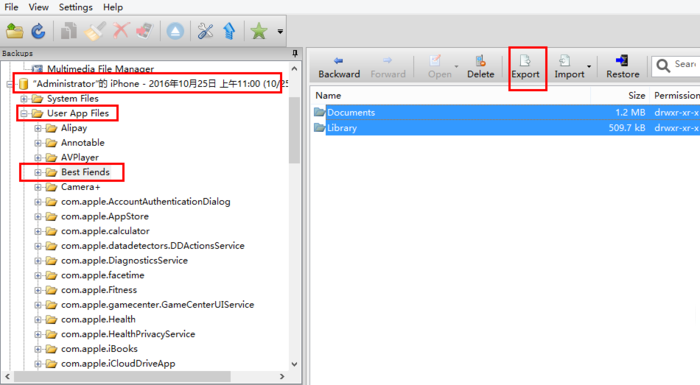The image size is (700, 385).
Task: Select com.apple.Fitness folder
Action: [x=99, y=290]
